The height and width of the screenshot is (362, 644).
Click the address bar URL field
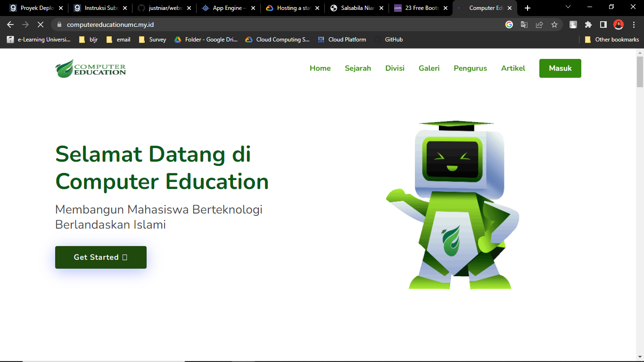(283, 25)
